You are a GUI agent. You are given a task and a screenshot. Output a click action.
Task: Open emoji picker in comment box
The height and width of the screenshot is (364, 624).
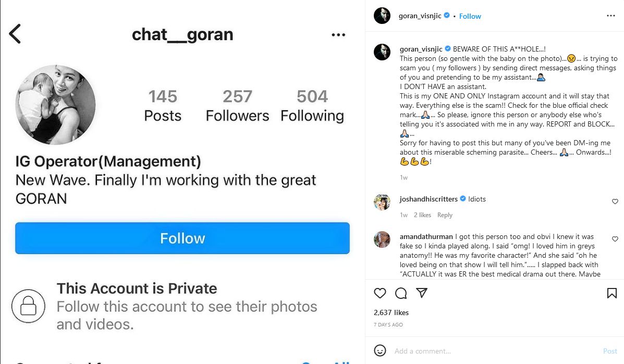[x=381, y=350]
